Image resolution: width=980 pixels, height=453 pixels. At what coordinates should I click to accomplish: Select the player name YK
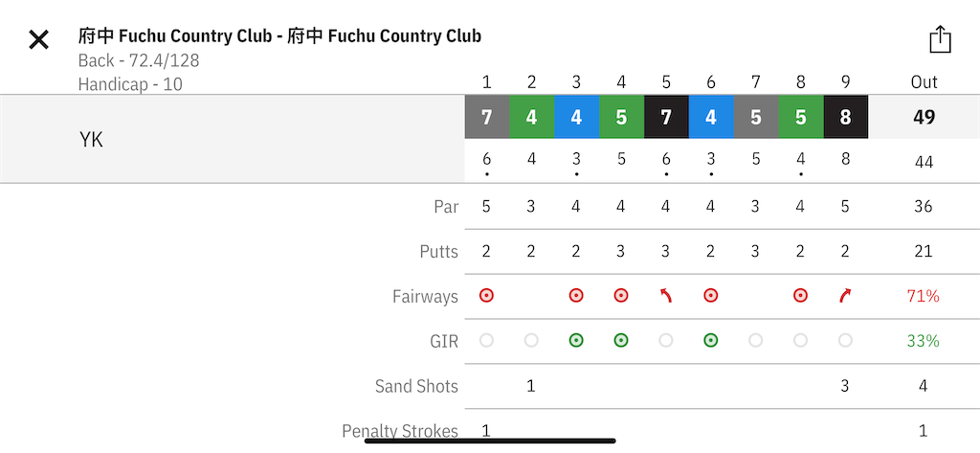(91, 140)
